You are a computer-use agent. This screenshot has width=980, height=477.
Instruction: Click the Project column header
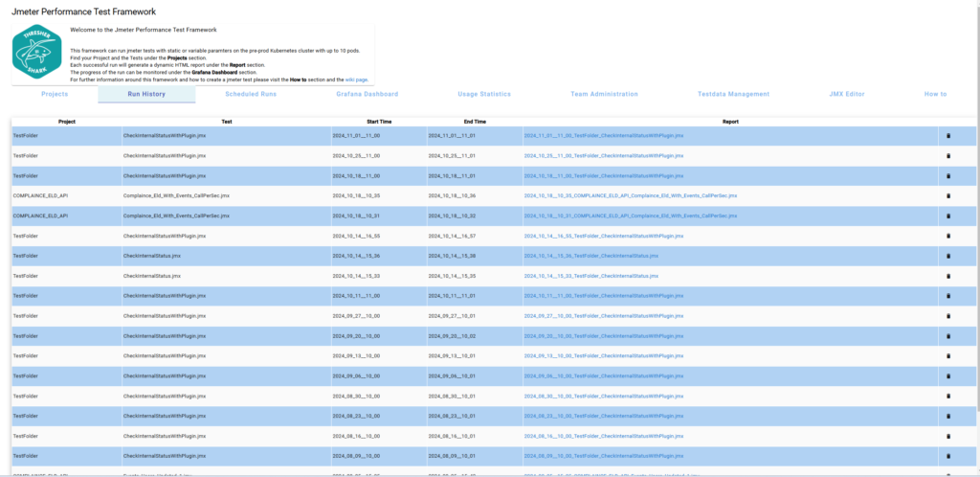[x=67, y=122]
